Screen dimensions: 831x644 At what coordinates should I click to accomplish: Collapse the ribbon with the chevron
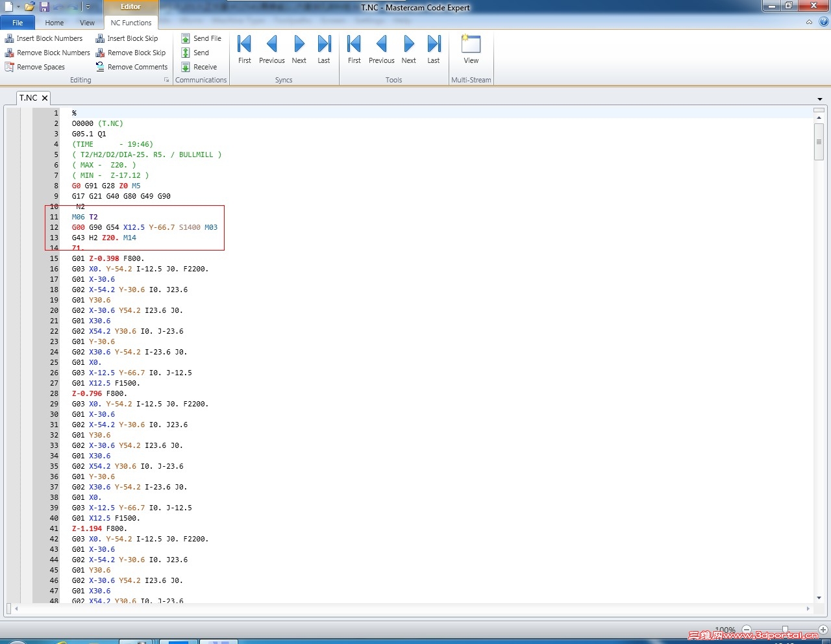pyautogui.click(x=809, y=22)
